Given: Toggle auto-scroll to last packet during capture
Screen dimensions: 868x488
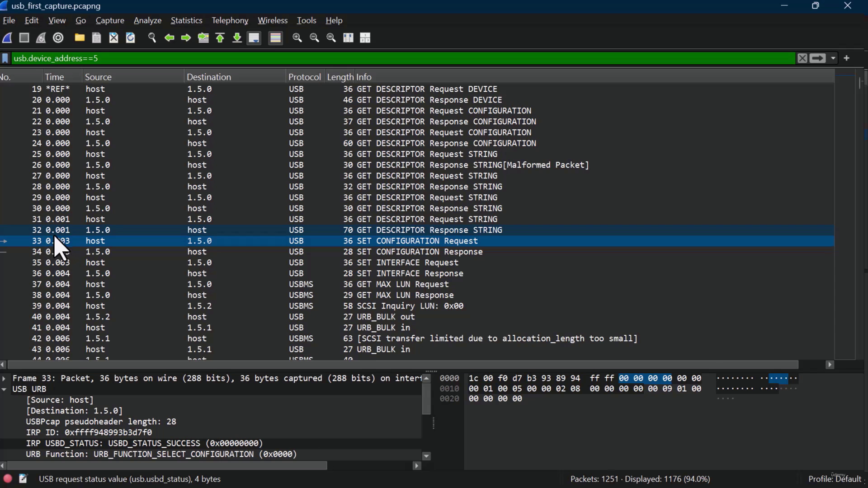Looking at the screenshot, I should 254,38.
